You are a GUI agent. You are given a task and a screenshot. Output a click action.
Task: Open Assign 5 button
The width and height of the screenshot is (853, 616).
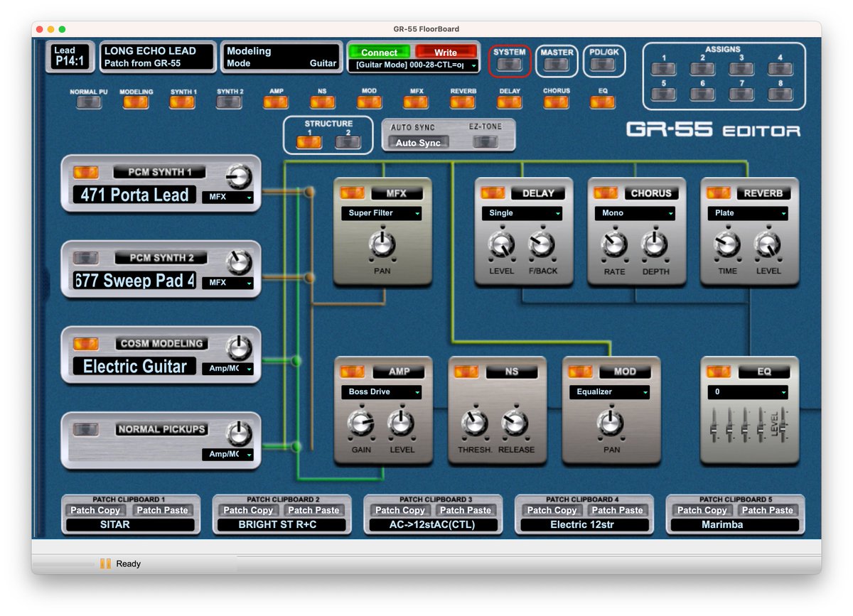click(664, 94)
